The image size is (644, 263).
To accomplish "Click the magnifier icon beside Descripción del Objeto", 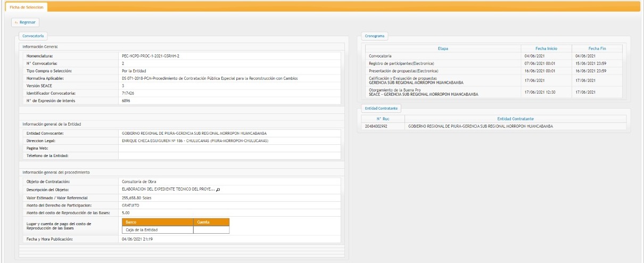I will click(x=218, y=190).
